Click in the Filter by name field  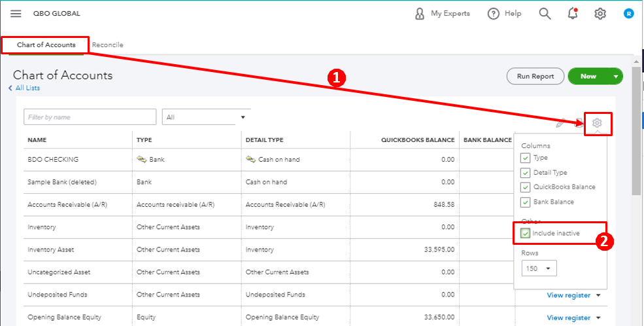click(x=90, y=117)
